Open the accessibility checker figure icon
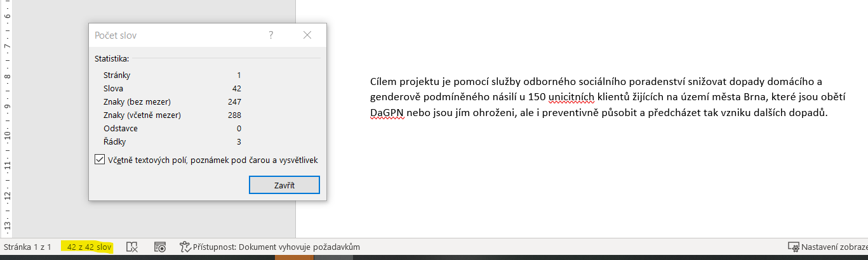Screen dimensions: 868x260 pyautogui.click(x=185, y=247)
